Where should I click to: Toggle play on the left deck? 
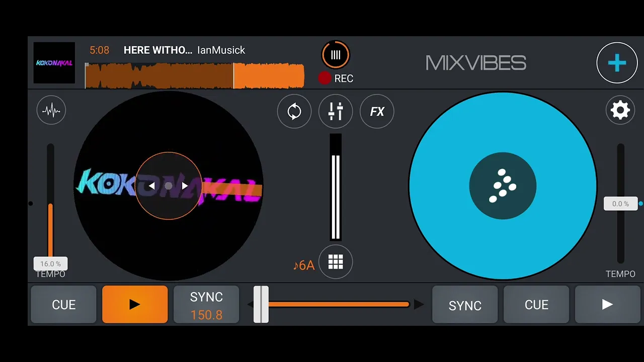135,304
